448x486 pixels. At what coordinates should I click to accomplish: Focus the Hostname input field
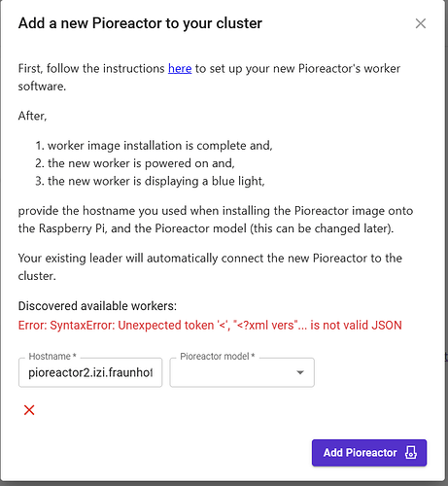point(90,372)
